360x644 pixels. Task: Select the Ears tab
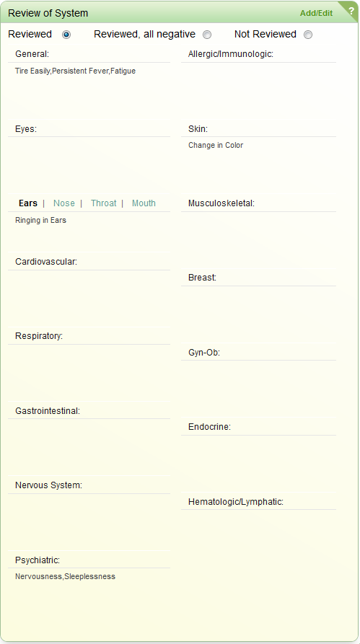coord(28,203)
